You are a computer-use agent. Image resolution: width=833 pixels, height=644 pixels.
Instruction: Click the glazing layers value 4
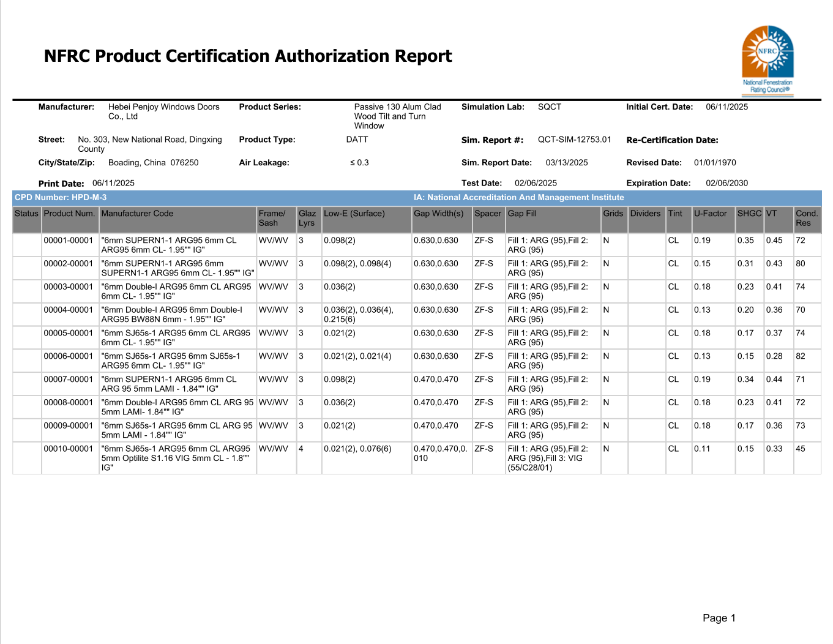point(301,449)
